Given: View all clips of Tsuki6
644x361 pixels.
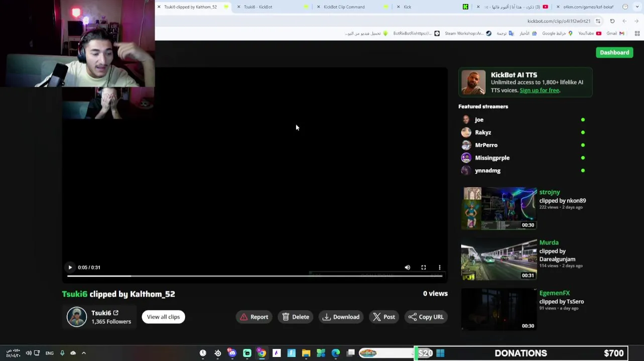Looking at the screenshot, I should 163,317.
